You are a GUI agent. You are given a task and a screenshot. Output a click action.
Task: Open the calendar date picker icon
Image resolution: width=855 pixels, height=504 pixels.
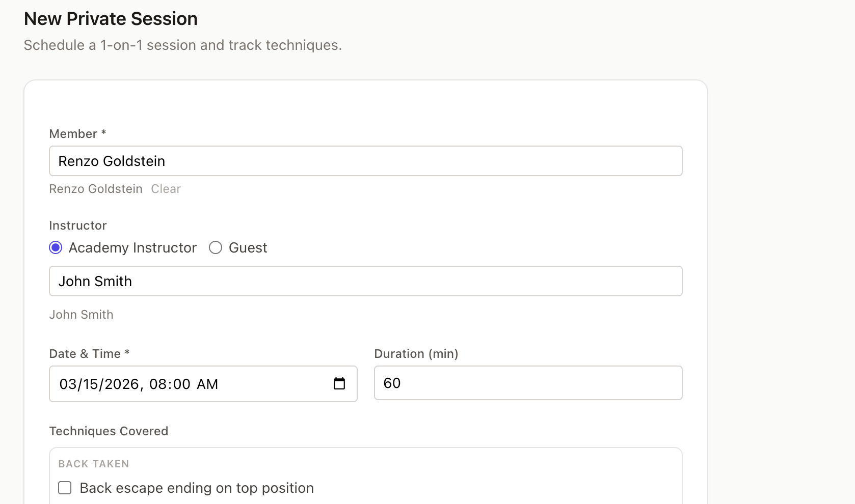(x=339, y=384)
